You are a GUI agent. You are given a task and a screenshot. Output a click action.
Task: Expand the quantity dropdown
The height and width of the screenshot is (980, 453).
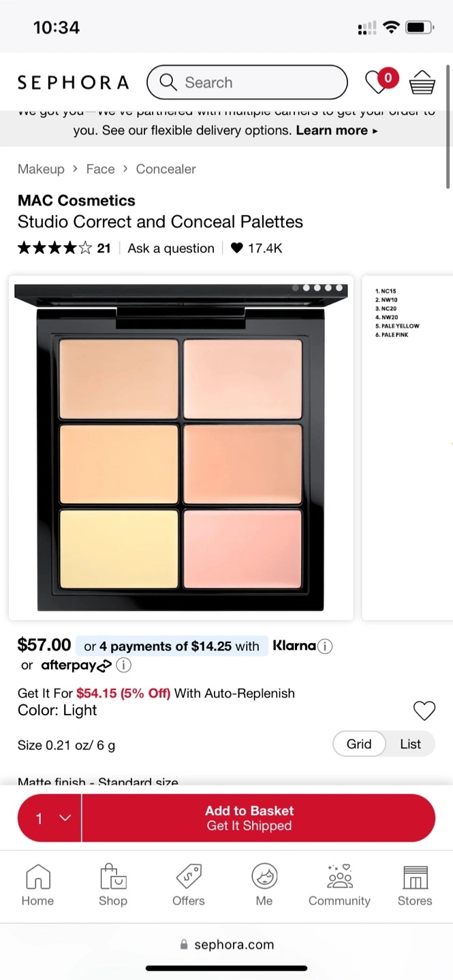pos(50,818)
